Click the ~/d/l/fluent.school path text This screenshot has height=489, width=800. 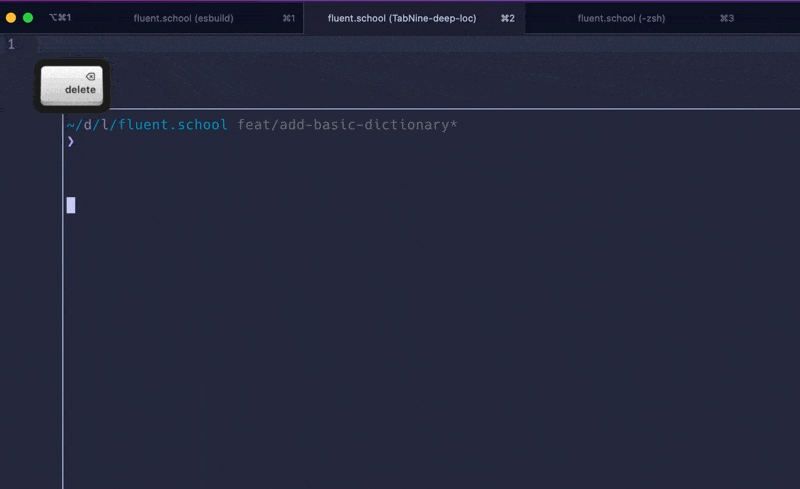(x=147, y=125)
